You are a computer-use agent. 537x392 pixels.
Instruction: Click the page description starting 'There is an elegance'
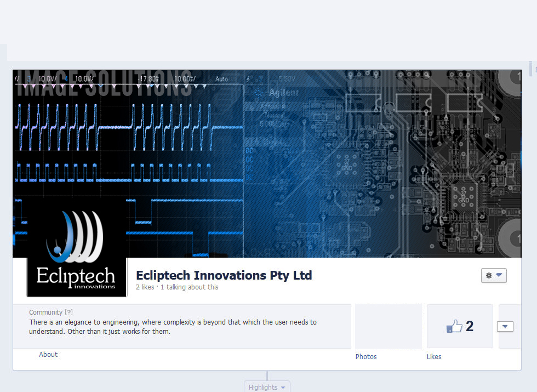[173, 327]
